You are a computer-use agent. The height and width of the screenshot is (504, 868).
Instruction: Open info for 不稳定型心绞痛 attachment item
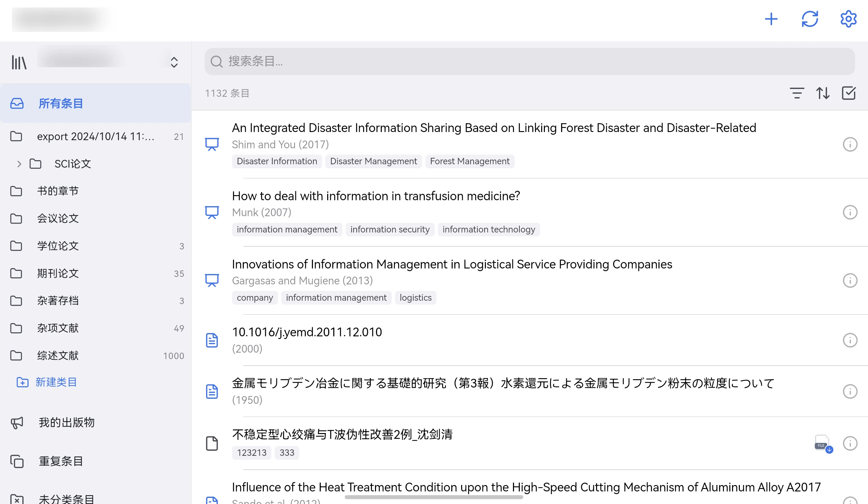(x=850, y=443)
